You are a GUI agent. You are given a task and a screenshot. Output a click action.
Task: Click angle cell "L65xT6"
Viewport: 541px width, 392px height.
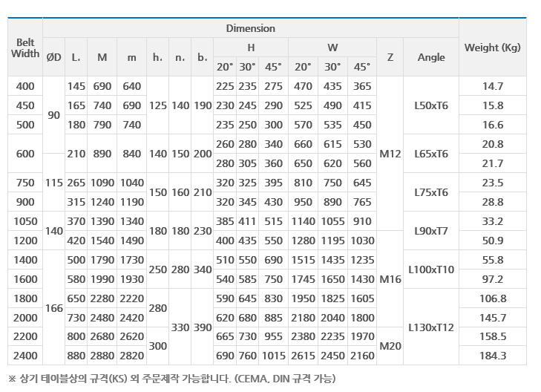click(431, 154)
